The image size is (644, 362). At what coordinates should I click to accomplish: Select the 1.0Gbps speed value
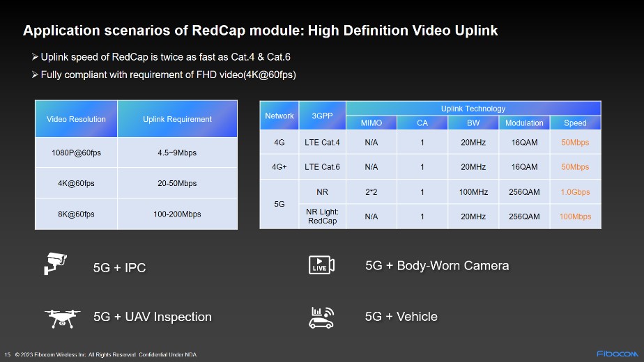(x=574, y=191)
